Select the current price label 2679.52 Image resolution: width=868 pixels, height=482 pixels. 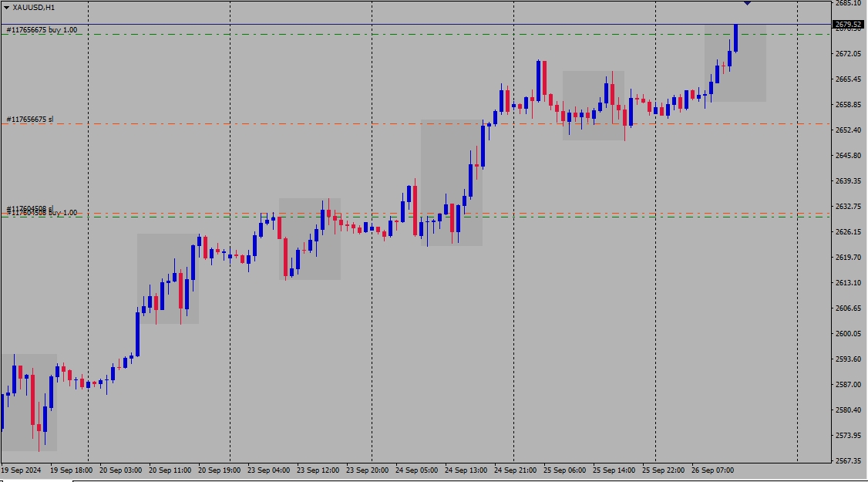tap(848, 25)
